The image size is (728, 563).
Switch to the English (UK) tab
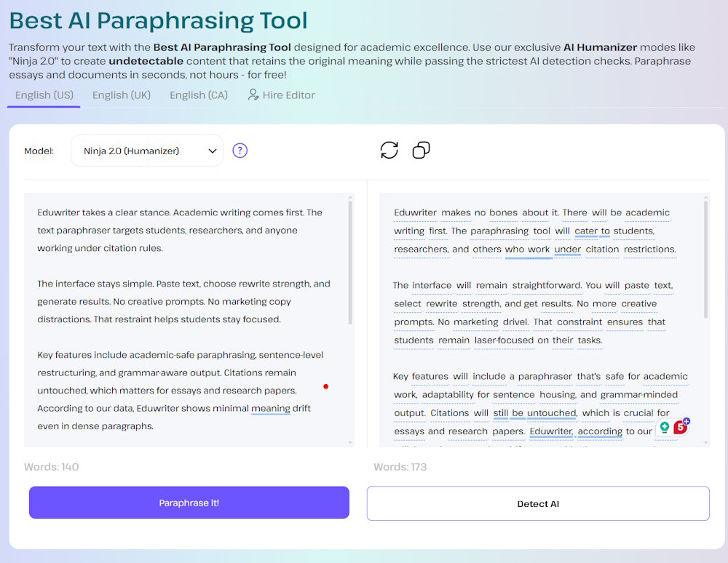tap(121, 95)
